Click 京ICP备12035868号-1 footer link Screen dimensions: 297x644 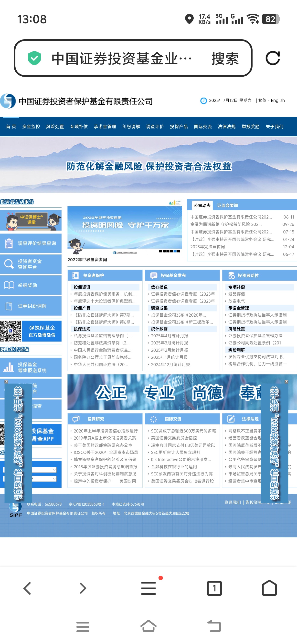(86, 504)
